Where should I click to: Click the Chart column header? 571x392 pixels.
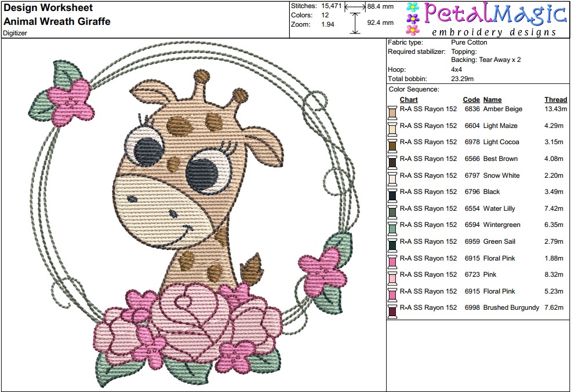click(409, 100)
